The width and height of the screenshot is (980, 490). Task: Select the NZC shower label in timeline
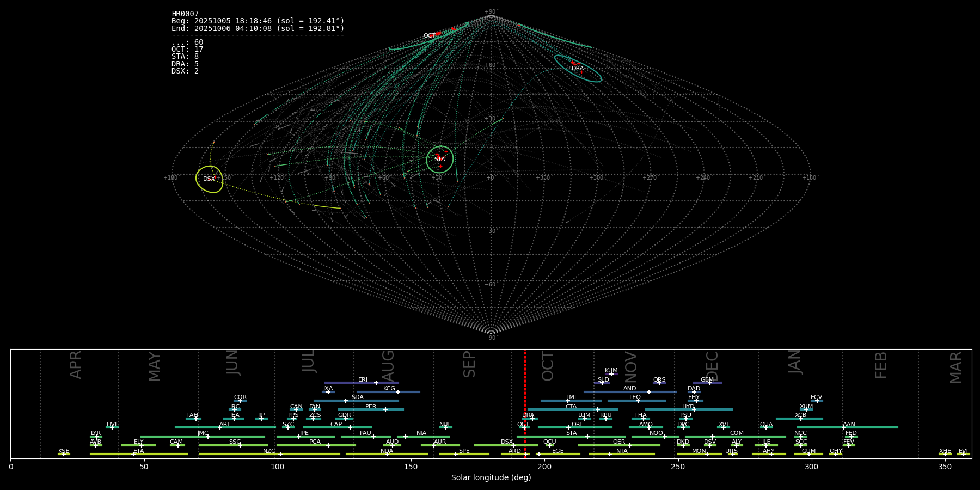pyautogui.click(x=269, y=451)
